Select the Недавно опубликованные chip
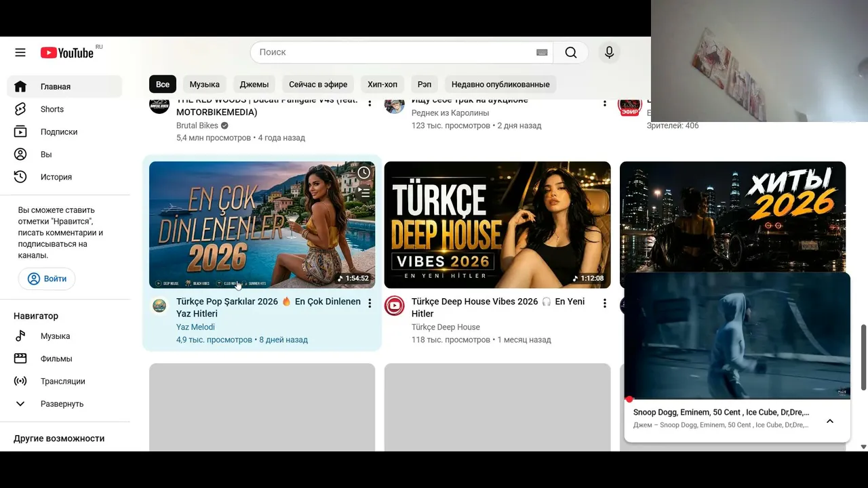Image resolution: width=868 pixels, height=488 pixels. 500,84
